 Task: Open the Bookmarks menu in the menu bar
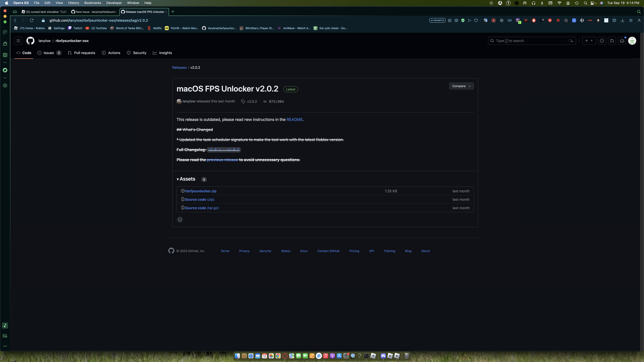point(92,3)
